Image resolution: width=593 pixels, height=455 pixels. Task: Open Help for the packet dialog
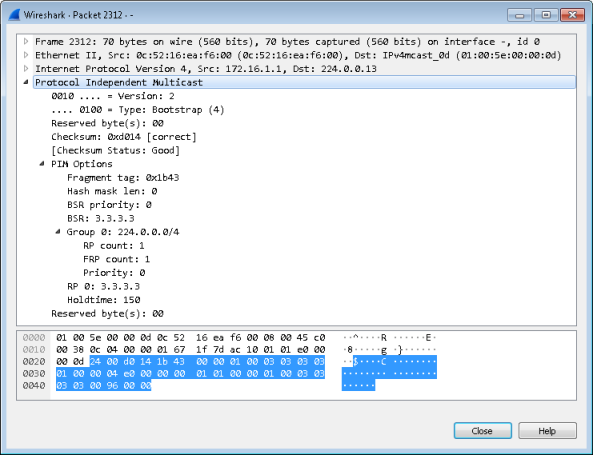pos(547,431)
